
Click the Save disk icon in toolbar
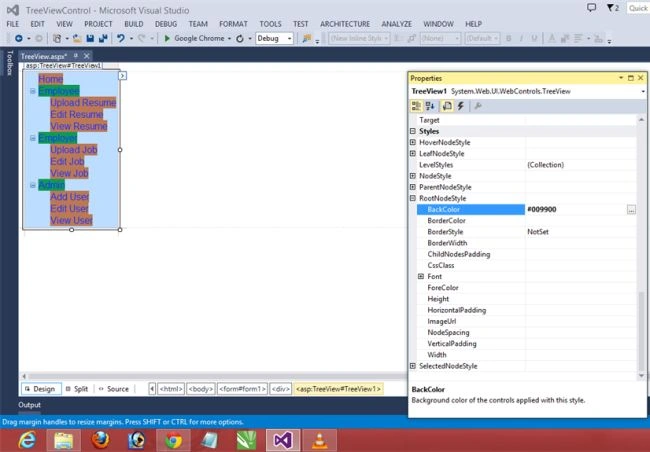(90, 38)
